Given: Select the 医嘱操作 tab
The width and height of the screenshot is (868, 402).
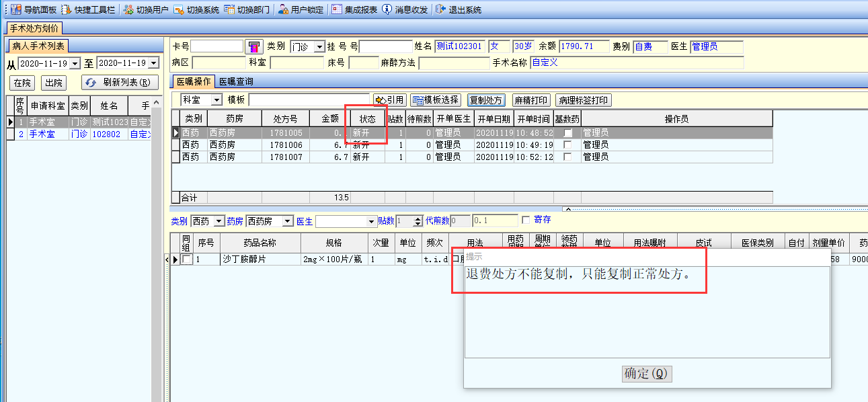Looking at the screenshot, I should [194, 81].
